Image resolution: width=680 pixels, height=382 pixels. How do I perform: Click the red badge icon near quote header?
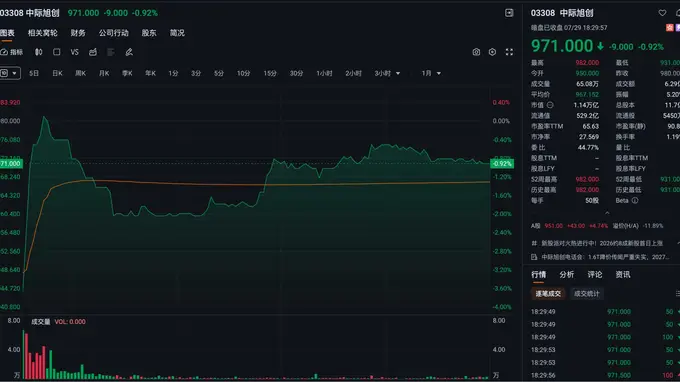coord(670,28)
